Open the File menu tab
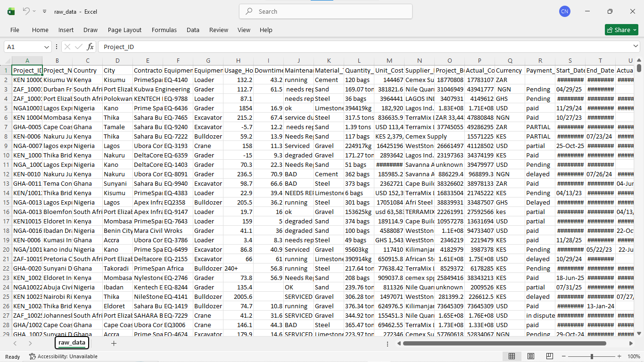Image resolution: width=644 pixels, height=362 pixels. [15, 30]
